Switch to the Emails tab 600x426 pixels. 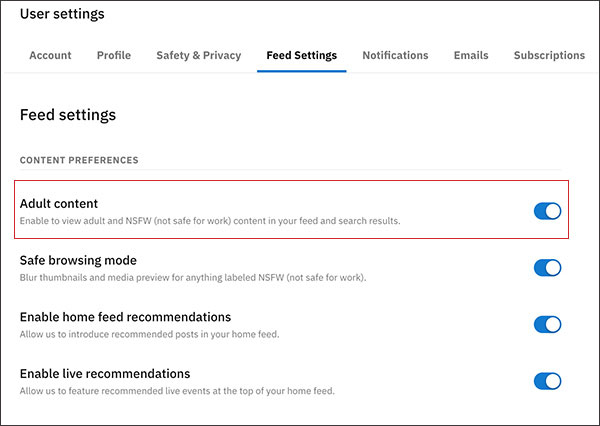coord(471,55)
